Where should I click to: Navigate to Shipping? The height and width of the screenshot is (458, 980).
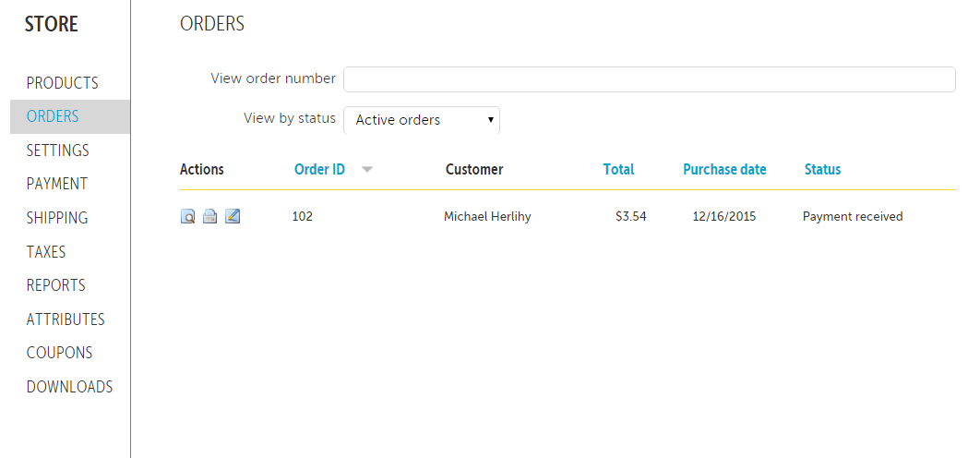click(57, 218)
